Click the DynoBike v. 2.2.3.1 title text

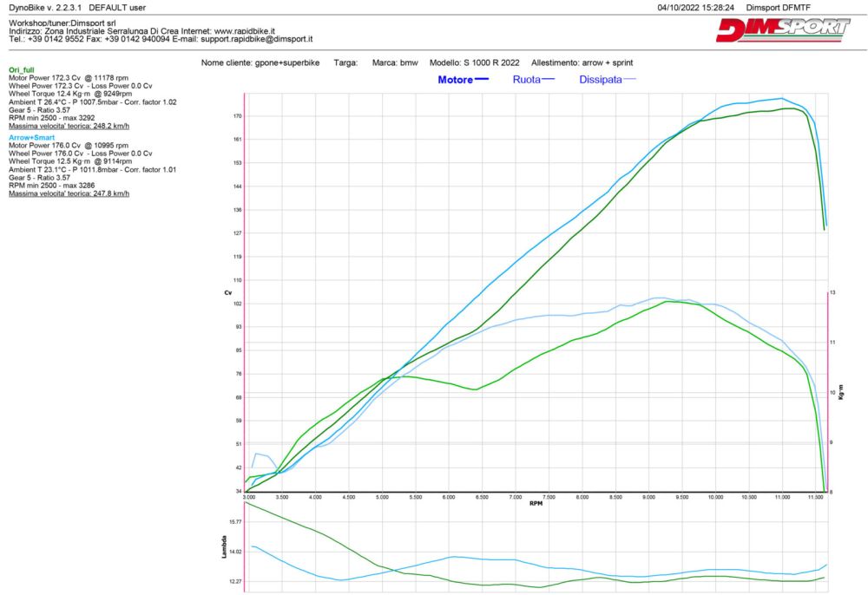coord(43,7)
